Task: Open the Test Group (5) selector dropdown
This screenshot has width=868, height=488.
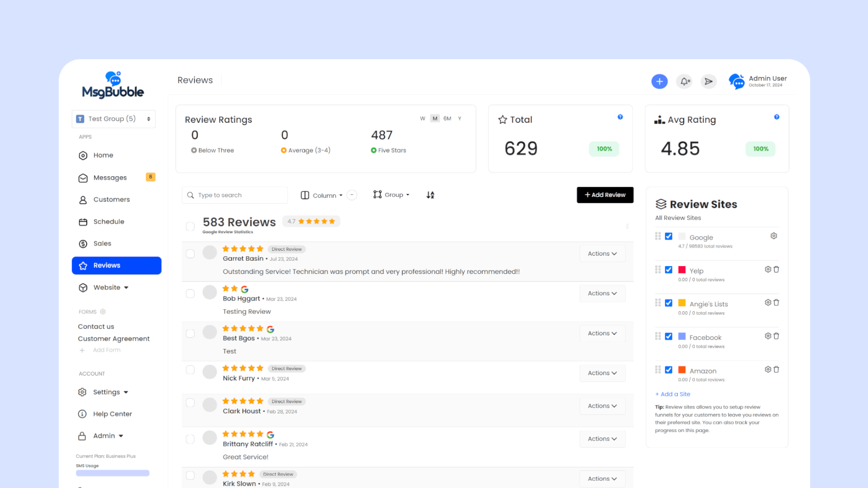Action: (113, 119)
